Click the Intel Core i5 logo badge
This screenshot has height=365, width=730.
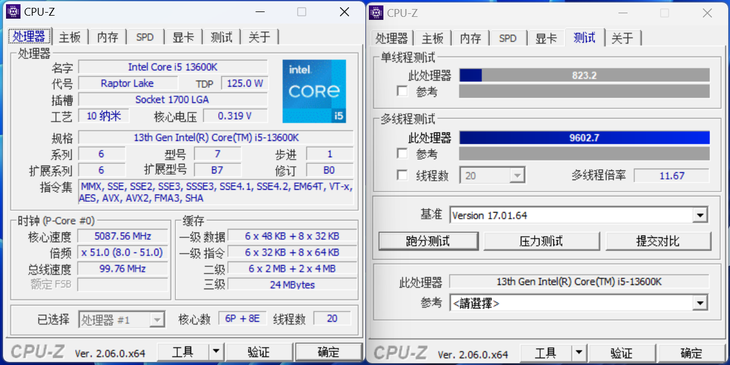pos(314,91)
